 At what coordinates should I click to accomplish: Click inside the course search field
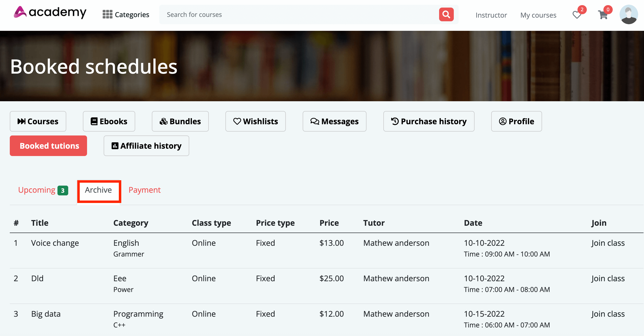pos(275,14)
